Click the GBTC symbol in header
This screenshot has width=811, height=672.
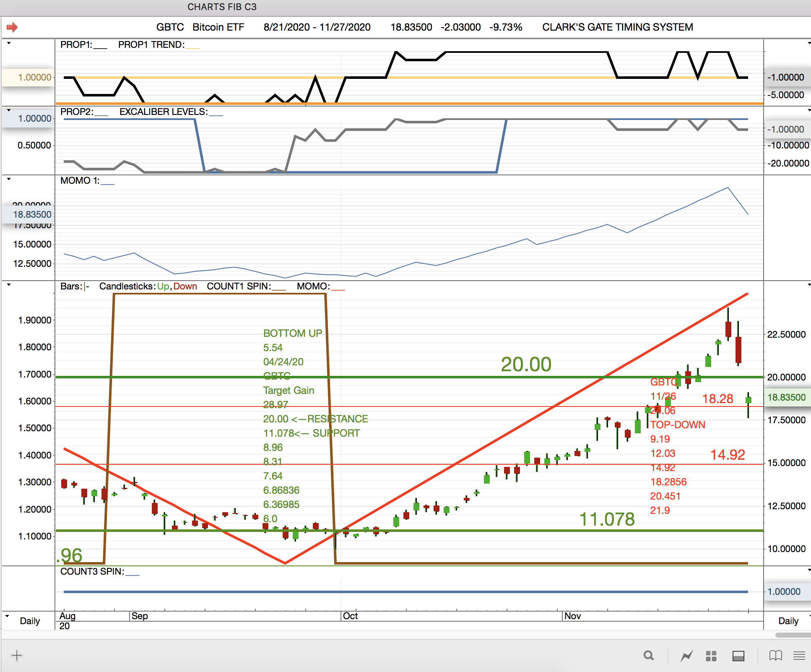coord(170,27)
